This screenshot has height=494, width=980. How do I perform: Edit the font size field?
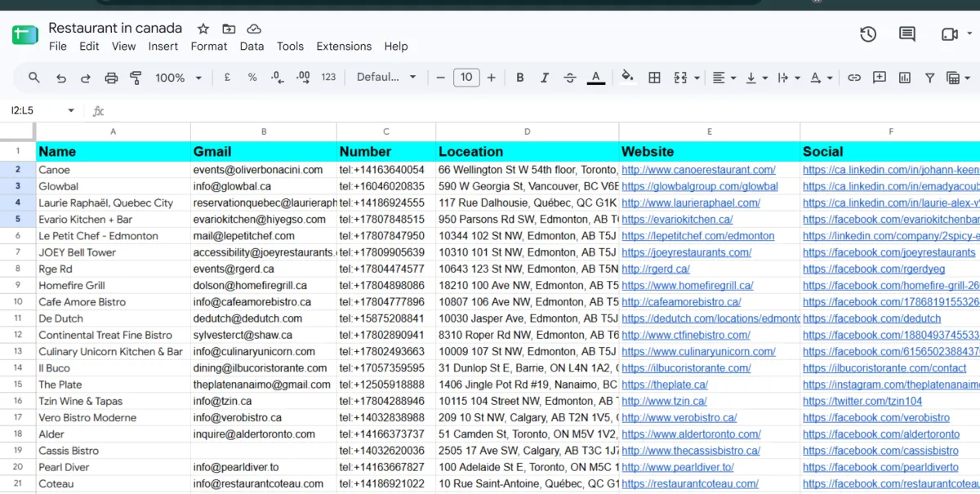coord(465,78)
